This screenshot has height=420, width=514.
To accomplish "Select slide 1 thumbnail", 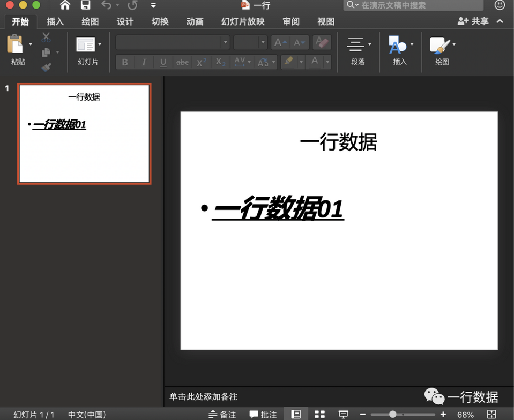I will tap(84, 134).
